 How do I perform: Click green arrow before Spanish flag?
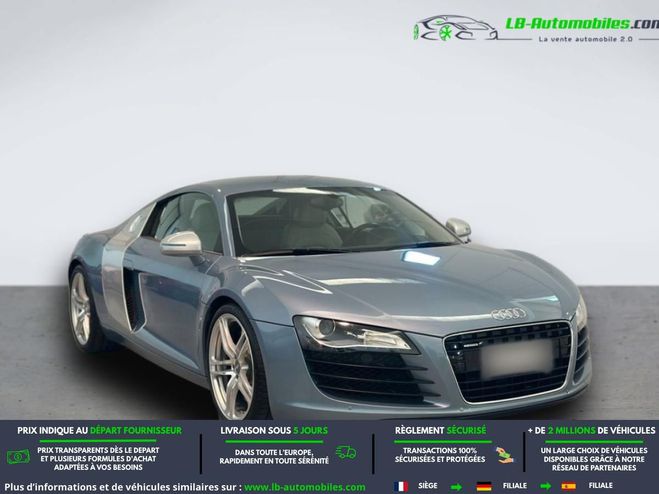point(546,487)
